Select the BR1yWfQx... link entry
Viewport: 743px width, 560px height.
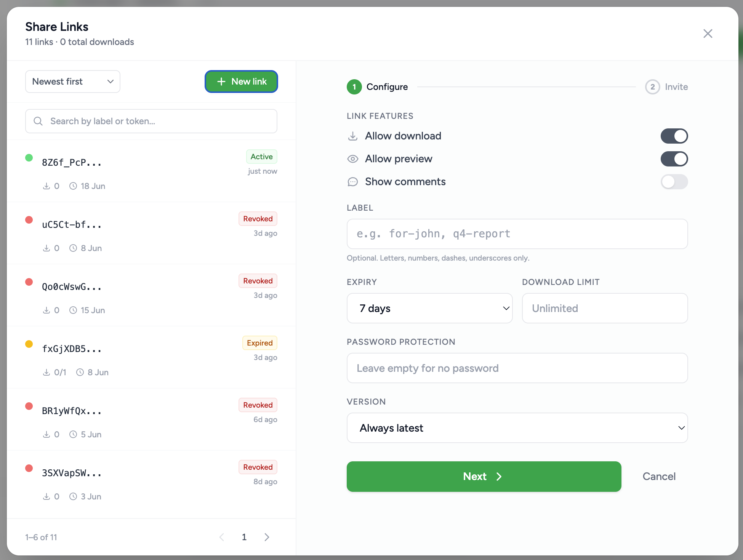point(151,419)
